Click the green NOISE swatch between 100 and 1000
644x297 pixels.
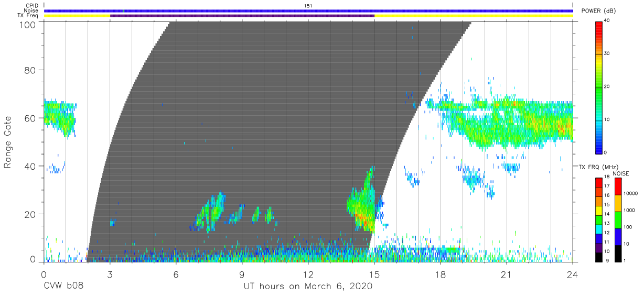coord(618,220)
